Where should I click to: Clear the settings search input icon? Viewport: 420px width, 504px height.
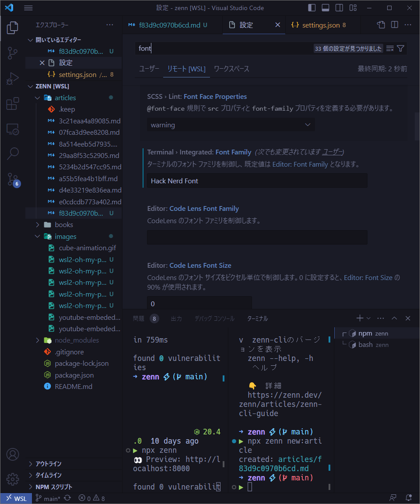click(390, 49)
